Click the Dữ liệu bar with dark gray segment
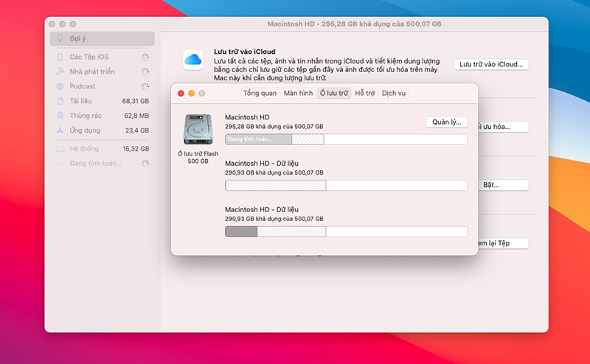The width and height of the screenshot is (590, 364). pyautogui.click(x=346, y=231)
